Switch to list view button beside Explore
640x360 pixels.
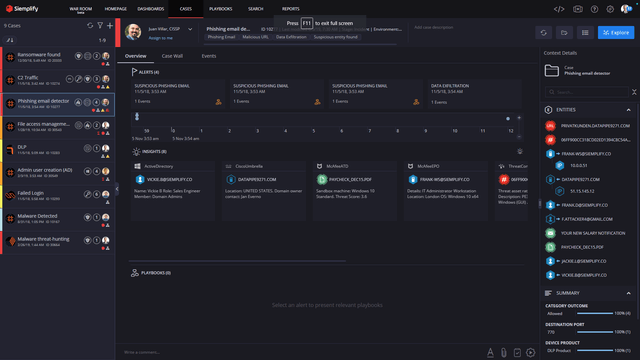pos(585,33)
